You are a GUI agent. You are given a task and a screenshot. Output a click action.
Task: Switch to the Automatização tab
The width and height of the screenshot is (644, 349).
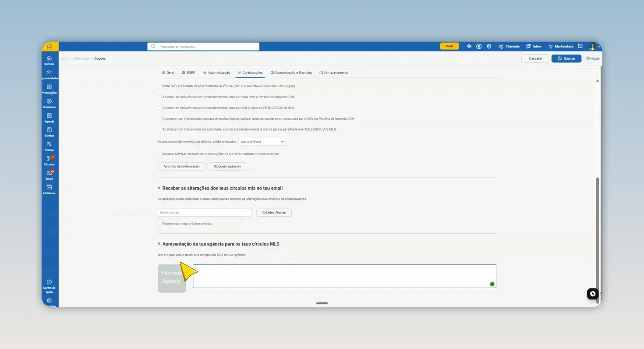coord(216,73)
